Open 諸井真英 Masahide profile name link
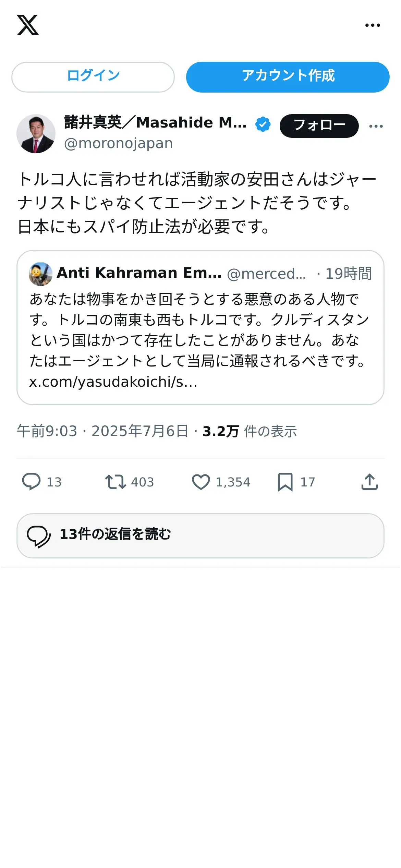 tap(155, 123)
